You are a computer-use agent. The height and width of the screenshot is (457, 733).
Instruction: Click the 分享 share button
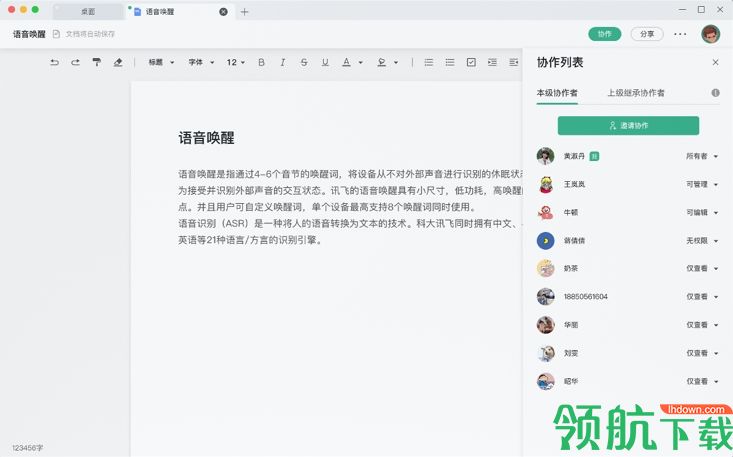[647, 34]
